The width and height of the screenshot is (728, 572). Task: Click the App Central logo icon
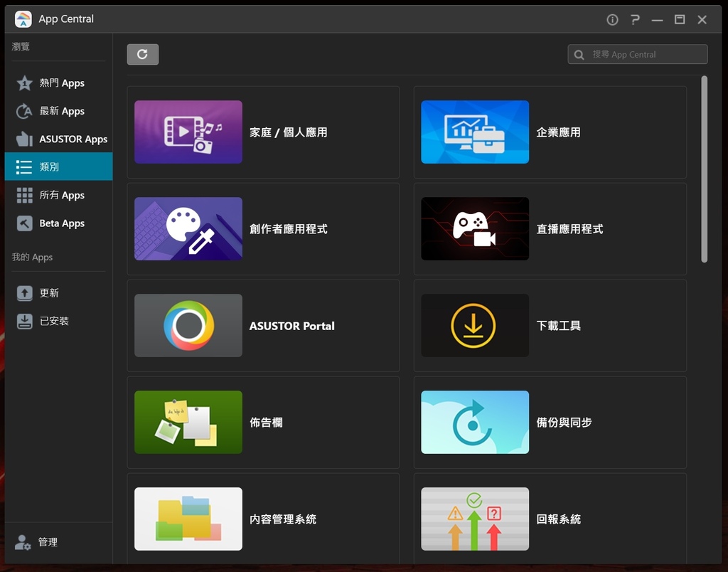23,19
